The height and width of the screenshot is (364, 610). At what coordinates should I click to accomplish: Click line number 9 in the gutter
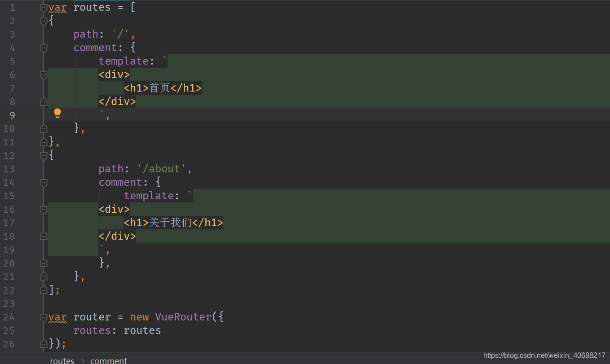(x=12, y=115)
